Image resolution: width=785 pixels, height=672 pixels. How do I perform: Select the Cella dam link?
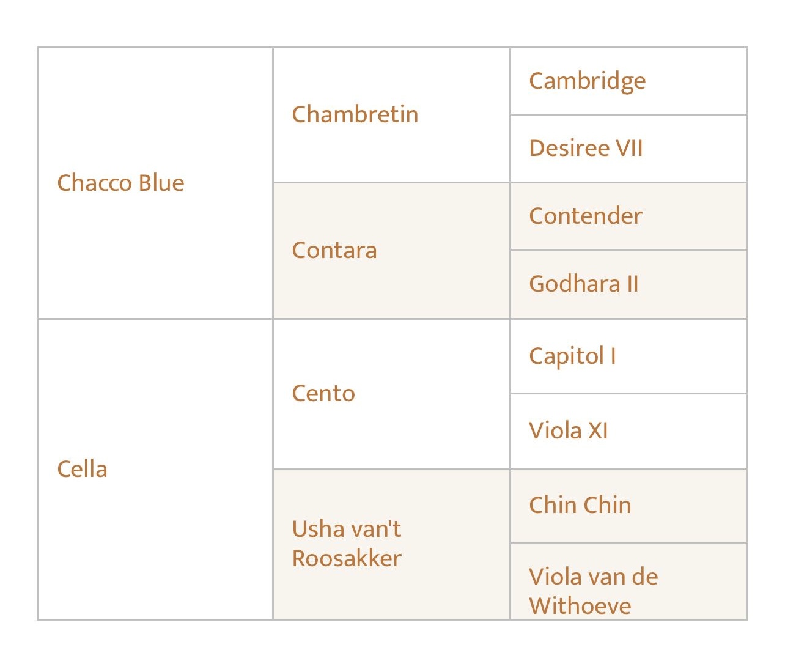(82, 469)
